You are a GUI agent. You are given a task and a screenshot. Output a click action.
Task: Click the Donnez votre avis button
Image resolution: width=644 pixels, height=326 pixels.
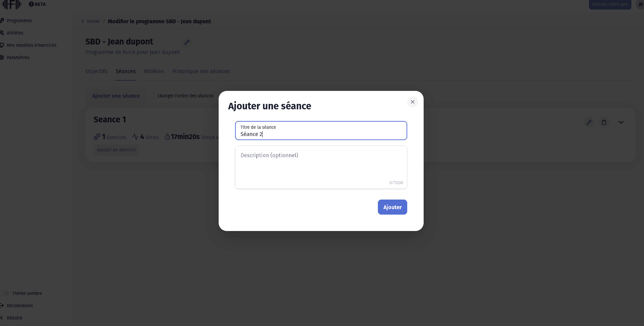tap(610, 4)
